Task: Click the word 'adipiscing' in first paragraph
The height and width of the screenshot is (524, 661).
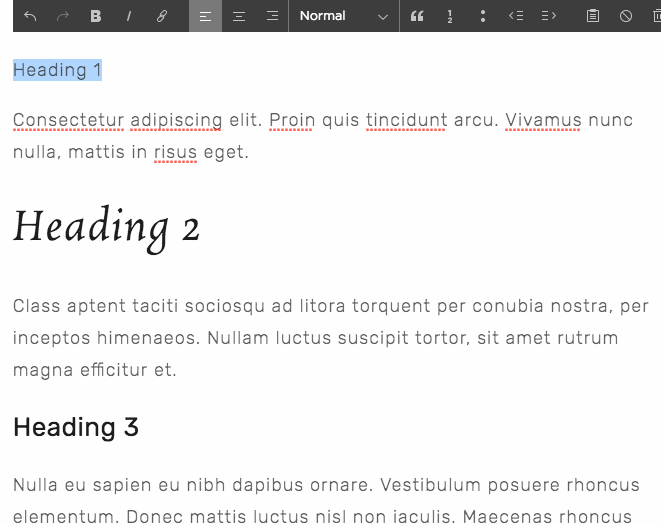Action: click(176, 121)
